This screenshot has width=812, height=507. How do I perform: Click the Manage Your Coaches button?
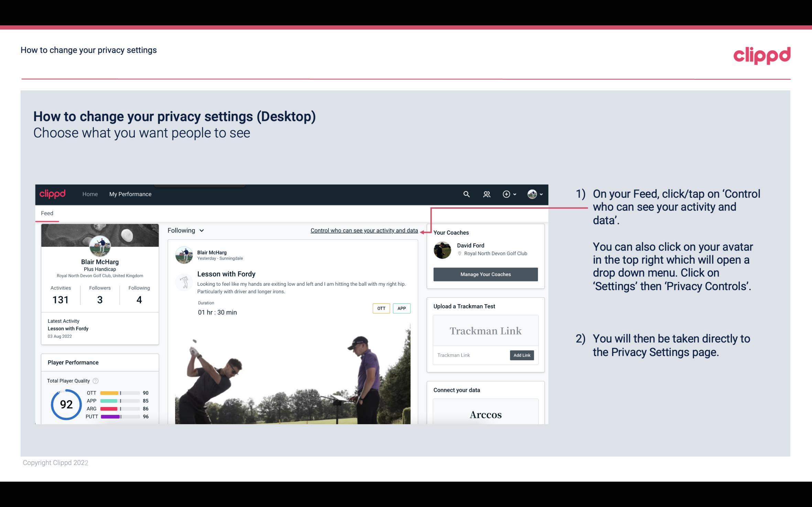485,274
